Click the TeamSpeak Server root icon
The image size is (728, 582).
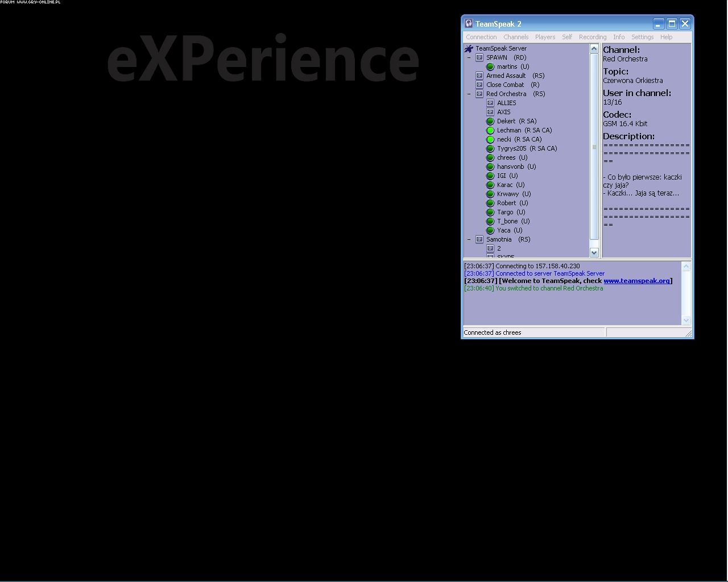[469, 48]
